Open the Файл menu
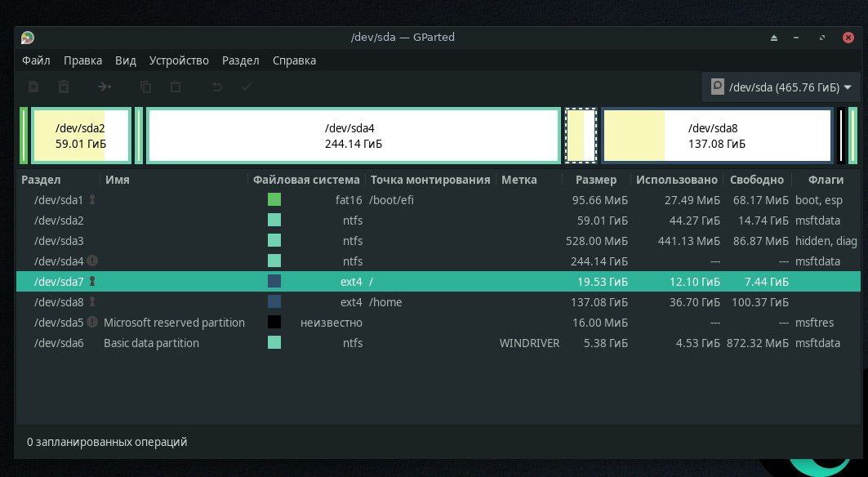 click(x=36, y=60)
